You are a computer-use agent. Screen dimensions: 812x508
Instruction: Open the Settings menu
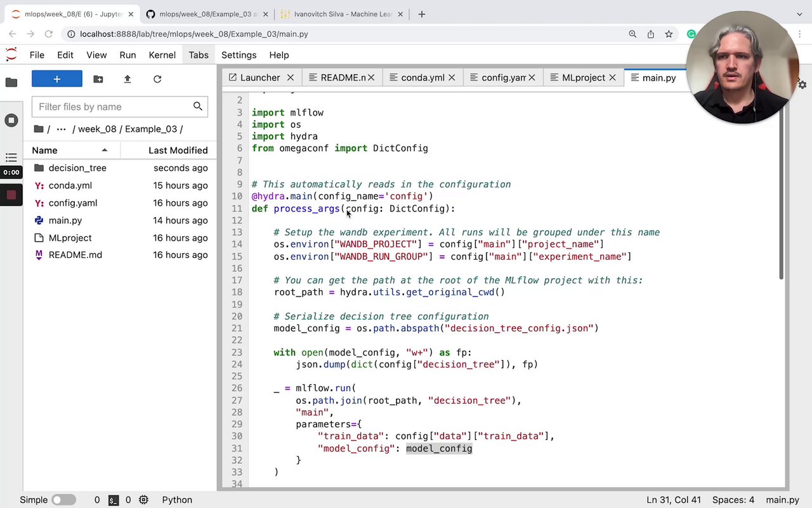coord(239,55)
